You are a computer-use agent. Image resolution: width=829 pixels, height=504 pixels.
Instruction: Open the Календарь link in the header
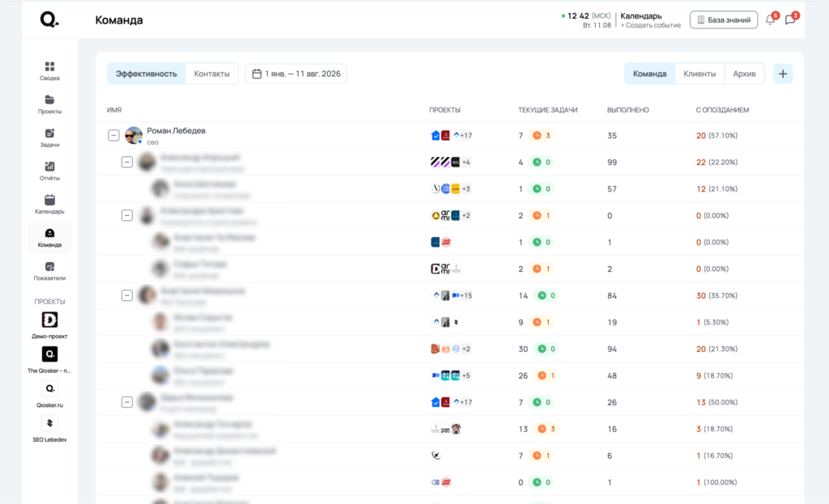point(641,16)
